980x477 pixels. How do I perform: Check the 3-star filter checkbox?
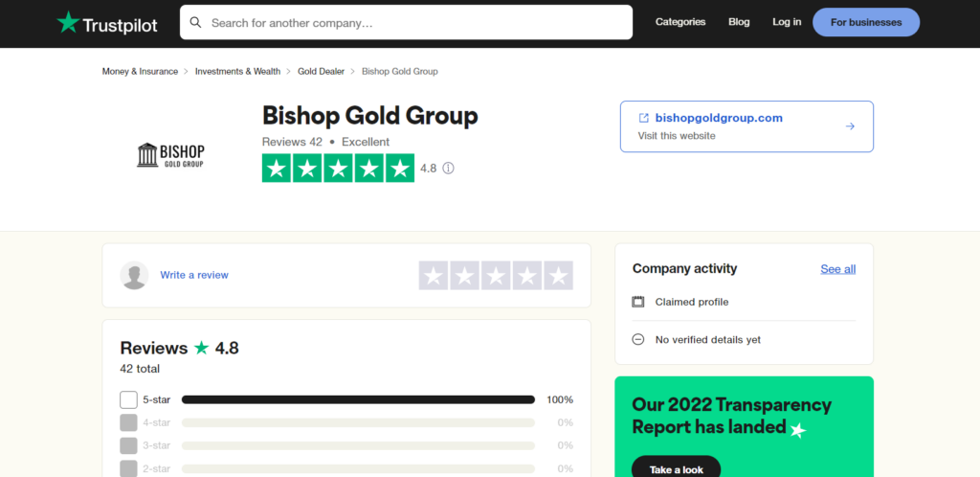click(129, 445)
